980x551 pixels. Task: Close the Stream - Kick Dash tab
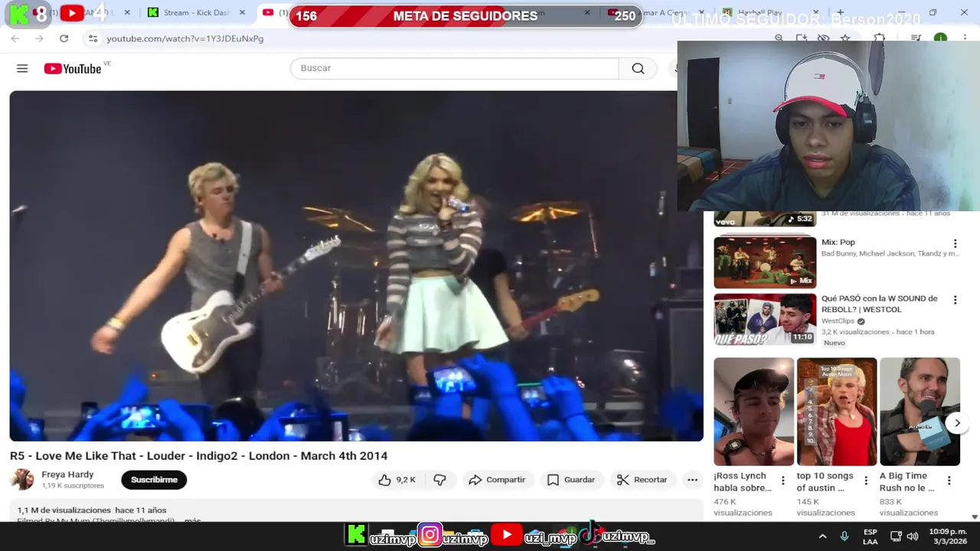243,13
